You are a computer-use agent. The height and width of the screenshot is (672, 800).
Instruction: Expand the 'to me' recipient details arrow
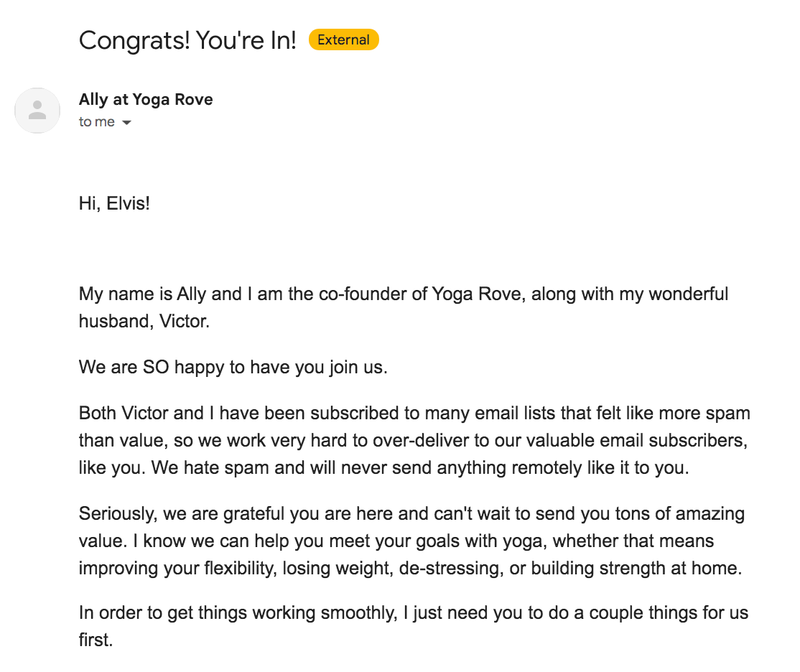[x=126, y=122]
